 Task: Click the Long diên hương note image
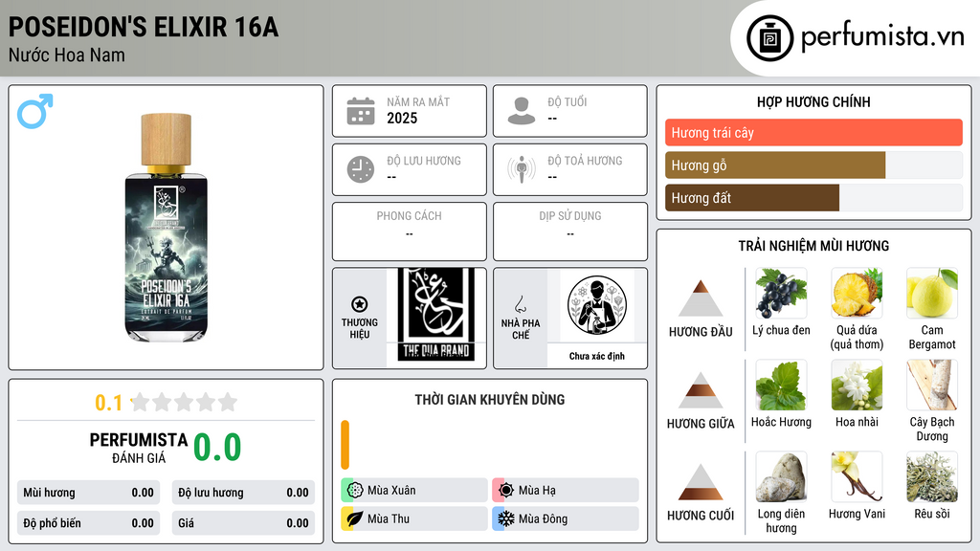(x=781, y=476)
